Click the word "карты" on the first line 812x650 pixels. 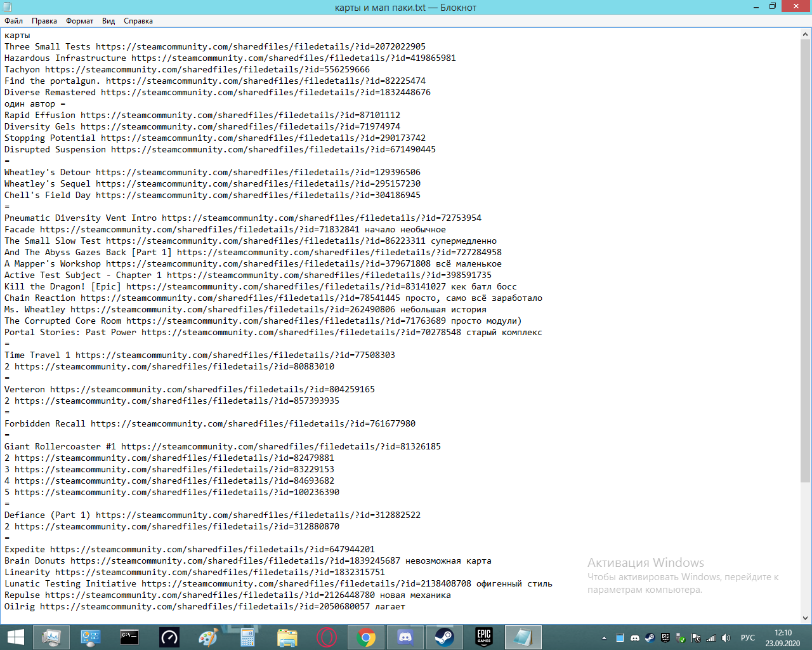point(17,36)
